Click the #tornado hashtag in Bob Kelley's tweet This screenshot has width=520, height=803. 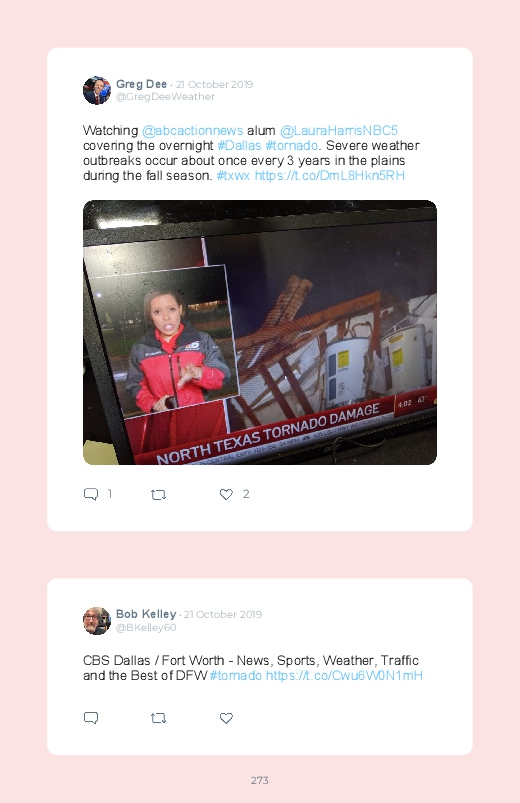236,675
